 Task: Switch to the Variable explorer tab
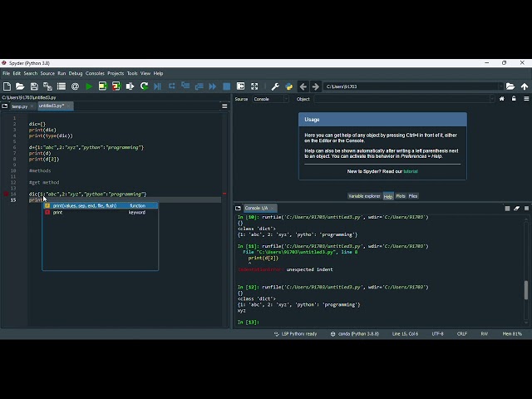click(x=364, y=196)
